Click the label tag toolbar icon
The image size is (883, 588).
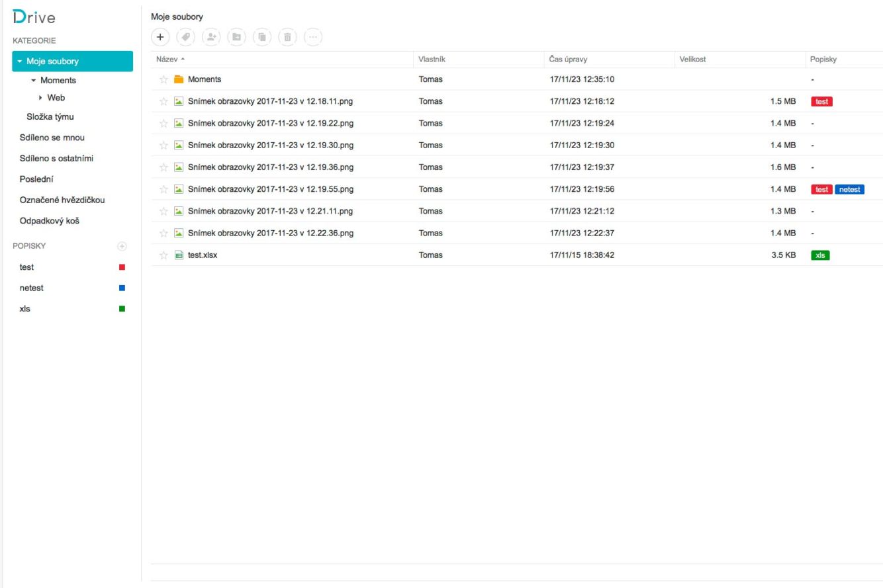click(x=186, y=37)
